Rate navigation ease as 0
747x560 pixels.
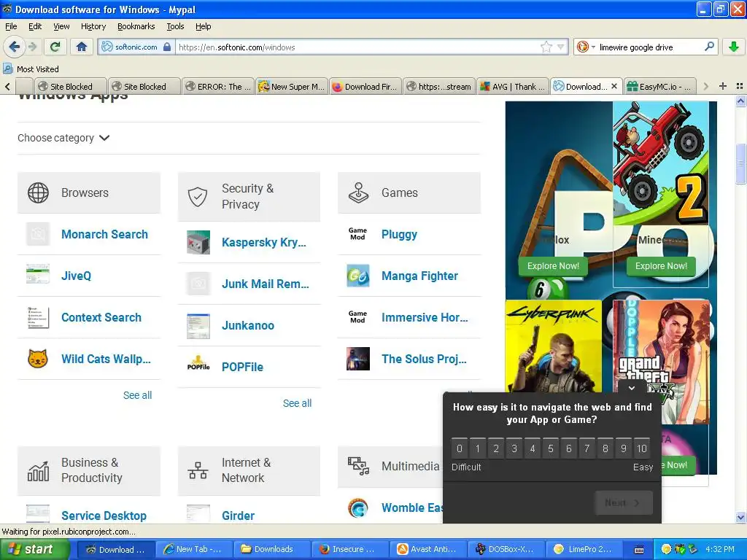[x=460, y=448]
